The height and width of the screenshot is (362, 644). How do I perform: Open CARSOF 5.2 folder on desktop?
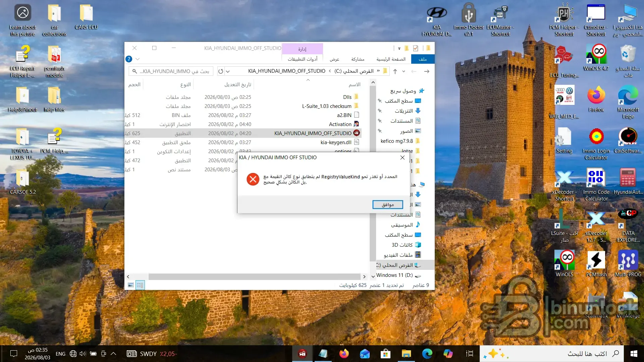tap(22, 182)
